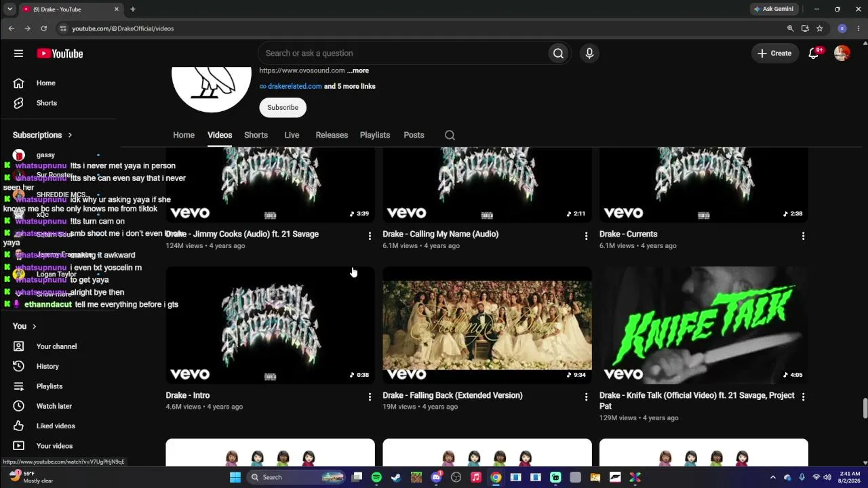Click the page vertical scrollbar thumb
The width and height of the screenshot is (868, 488).
(865, 409)
